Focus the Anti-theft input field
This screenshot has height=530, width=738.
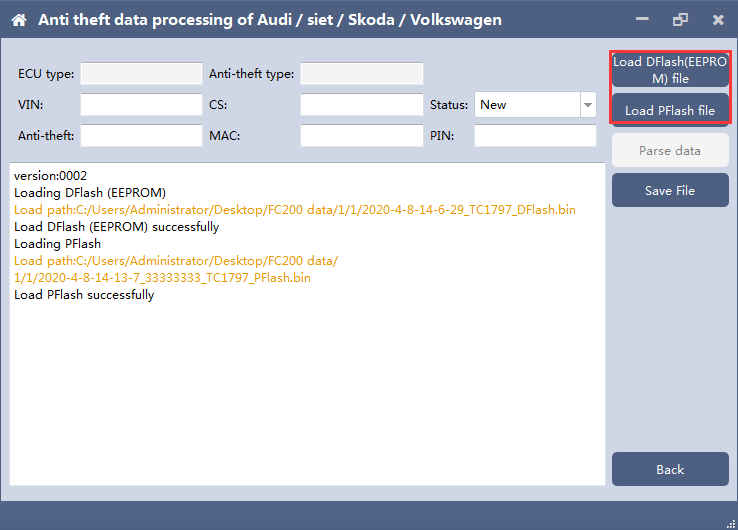coord(141,136)
